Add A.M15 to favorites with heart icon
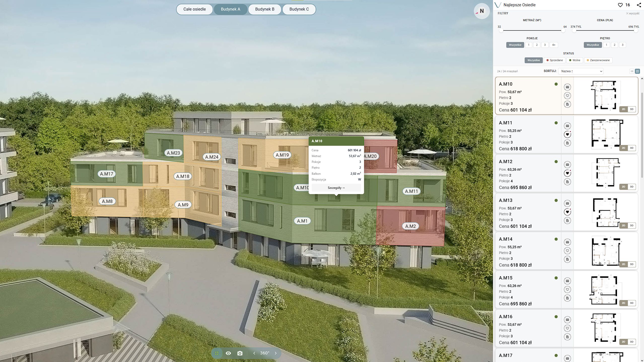644x362 pixels. 567,289
